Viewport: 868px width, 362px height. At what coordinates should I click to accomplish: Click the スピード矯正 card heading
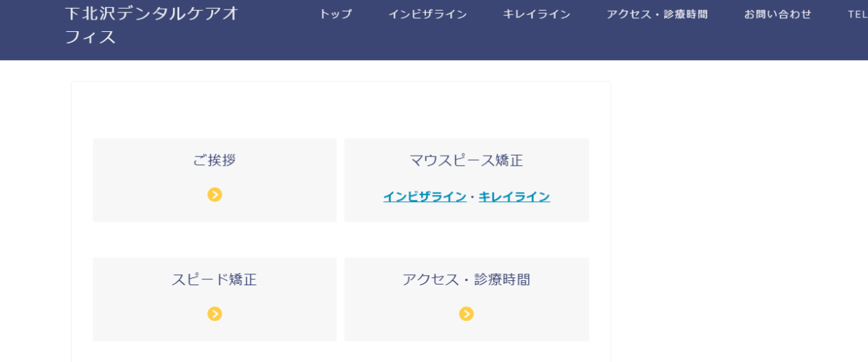point(215,279)
